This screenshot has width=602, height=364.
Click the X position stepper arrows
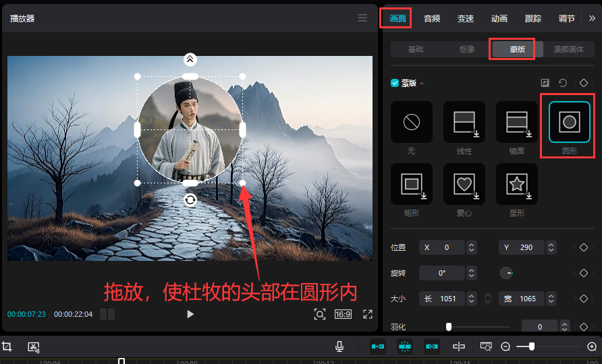coord(472,247)
